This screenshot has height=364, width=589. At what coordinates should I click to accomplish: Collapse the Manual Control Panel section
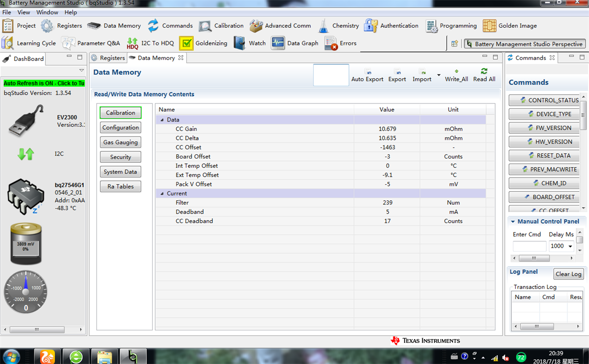point(513,222)
